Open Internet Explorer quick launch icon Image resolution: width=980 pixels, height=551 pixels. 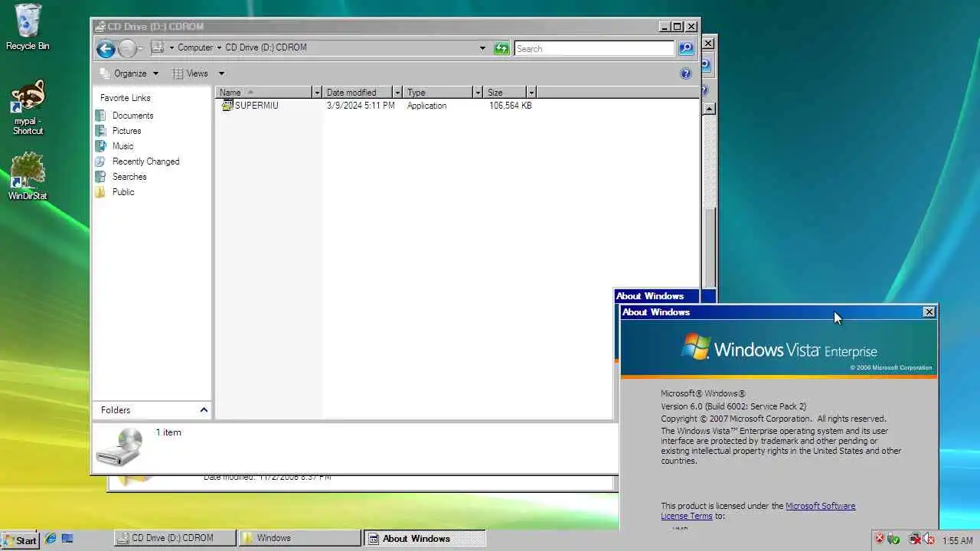51,539
